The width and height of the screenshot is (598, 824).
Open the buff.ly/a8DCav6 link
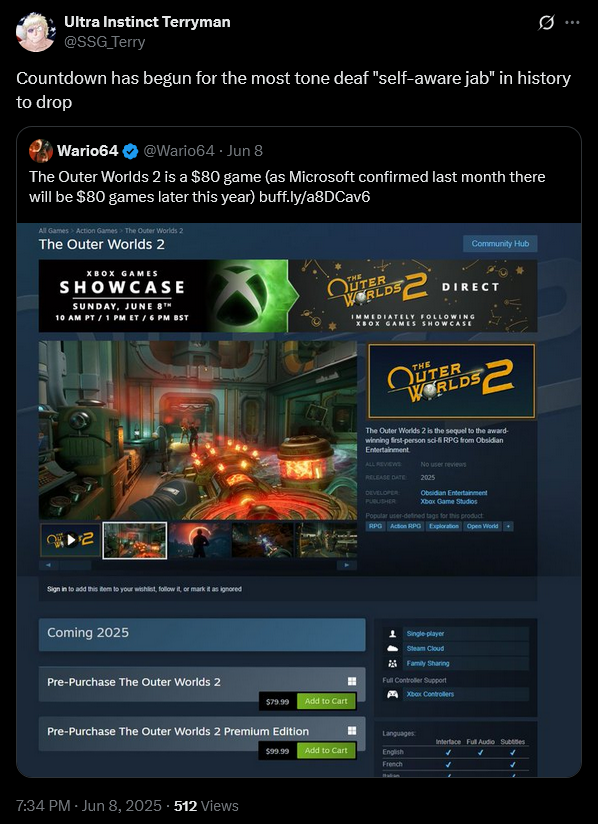[314, 197]
